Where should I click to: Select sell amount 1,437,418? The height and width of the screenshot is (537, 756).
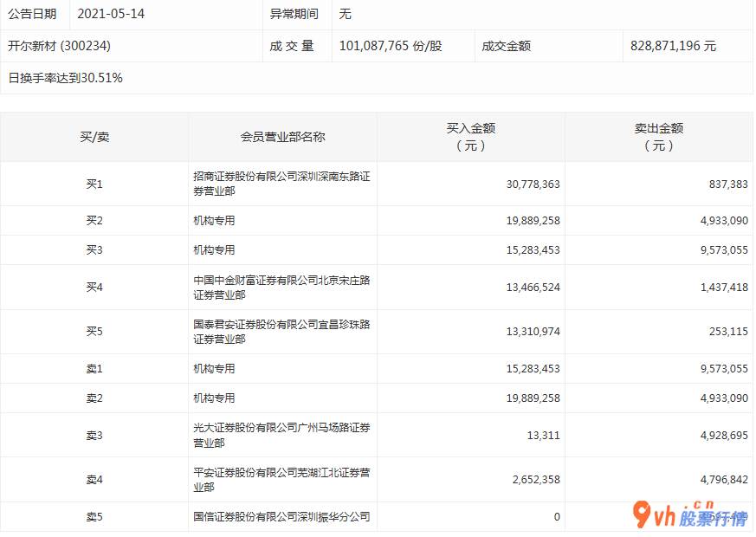click(724, 288)
